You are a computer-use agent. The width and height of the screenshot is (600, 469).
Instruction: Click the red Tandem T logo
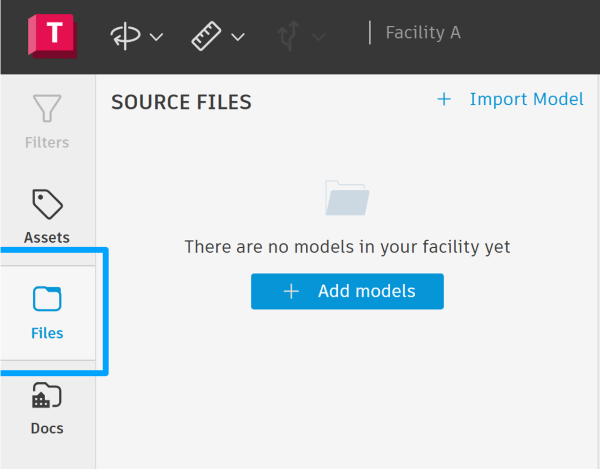tap(52, 34)
